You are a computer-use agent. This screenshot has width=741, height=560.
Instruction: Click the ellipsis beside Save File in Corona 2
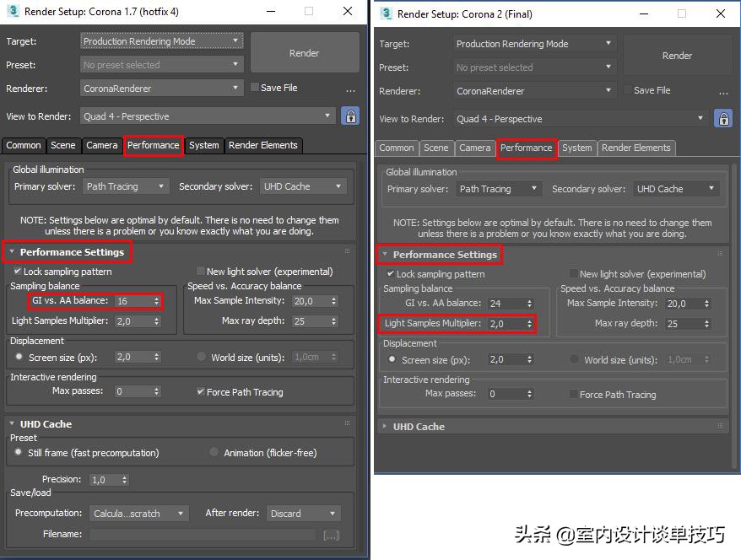723,93
